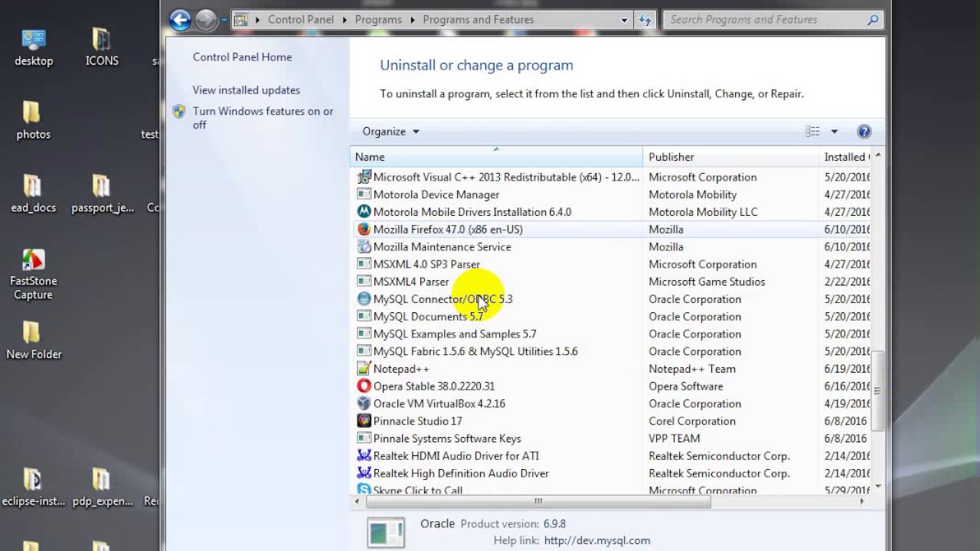Click in Search Programs and Features field
Screen dimensions: 980x551
pos(766,20)
